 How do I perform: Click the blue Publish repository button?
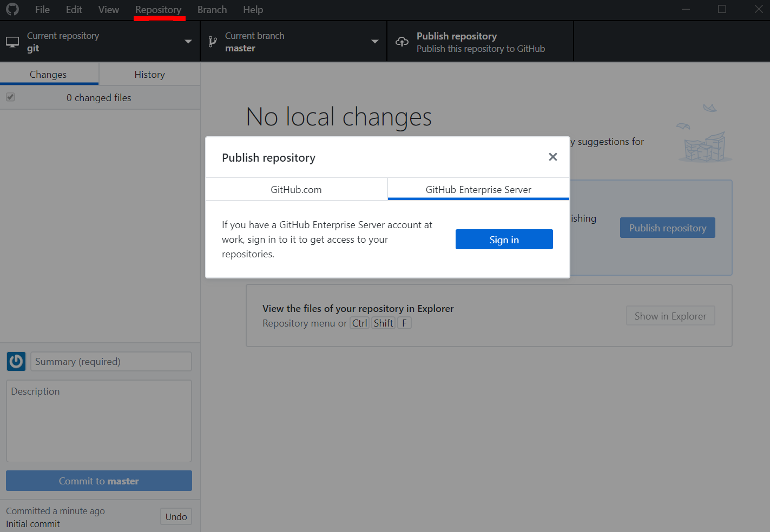[x=668, y=228]
